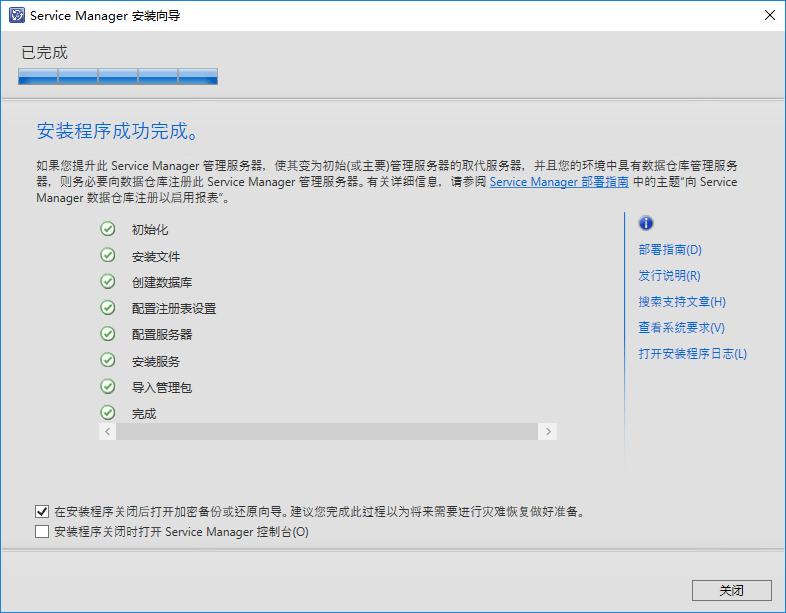Click the horizontal scrollbar track under the step list
This screenshot has height=613, width=786.
coord(327,431)
